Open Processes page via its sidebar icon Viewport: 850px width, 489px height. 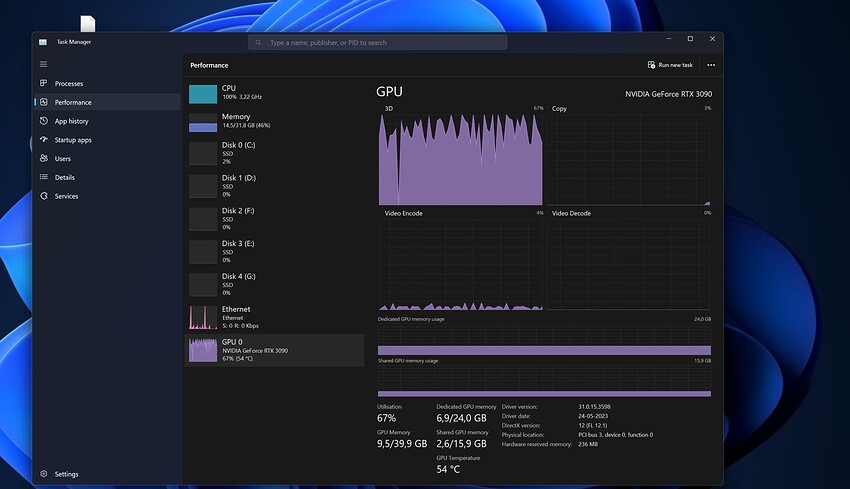[x=43, y=83]
